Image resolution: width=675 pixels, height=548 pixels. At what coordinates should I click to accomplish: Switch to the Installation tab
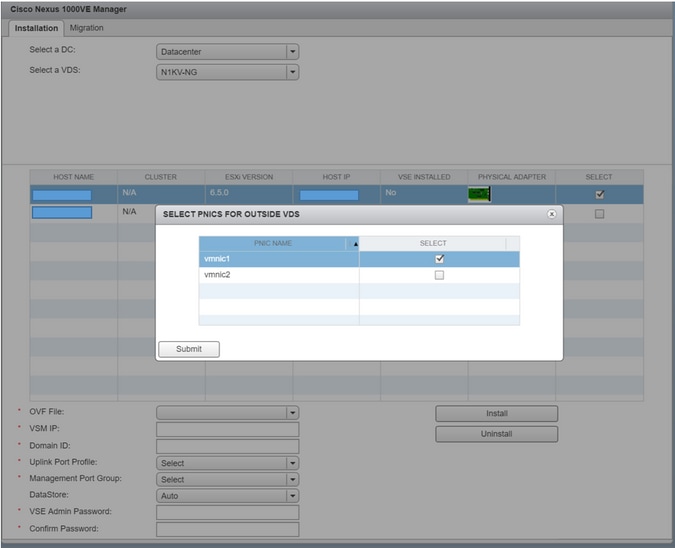pos(36,28)
